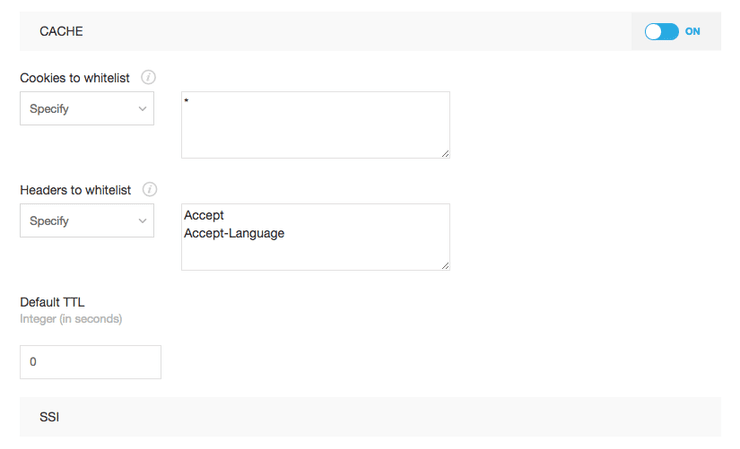
Task: Click the Cookies to whitelist info icon
Action: point(148,77)
